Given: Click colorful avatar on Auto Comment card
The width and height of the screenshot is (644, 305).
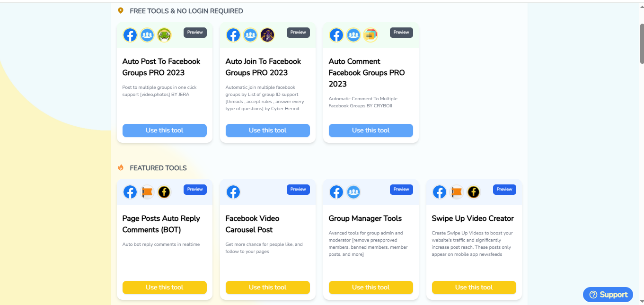Looking at the screenshot, I should [x=371, y=35].
